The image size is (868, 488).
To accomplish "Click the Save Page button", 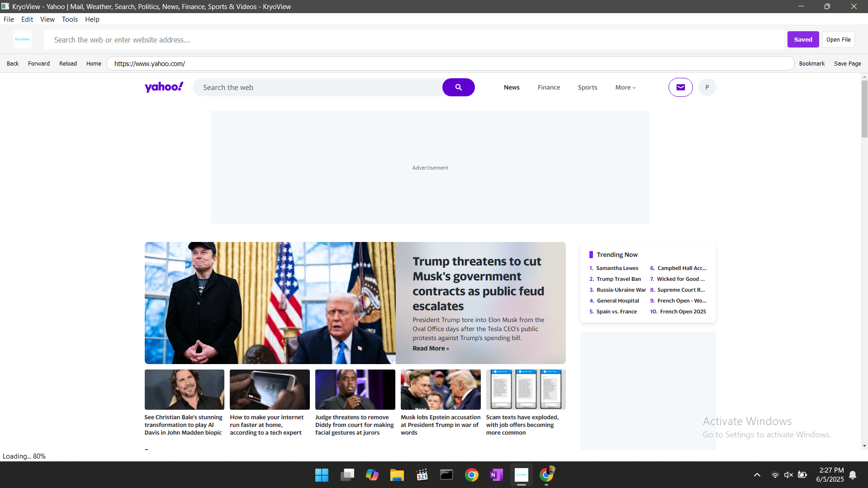I will coord(847,63).
